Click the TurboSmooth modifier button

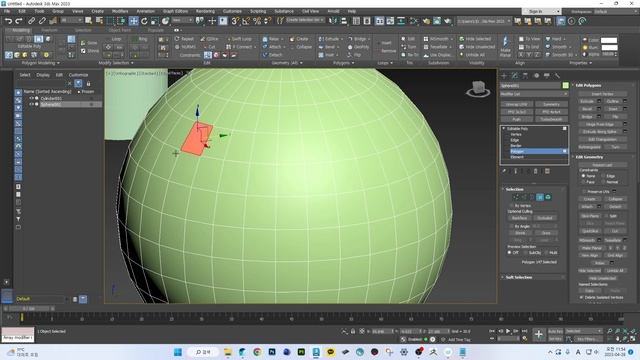click(551, 119)
